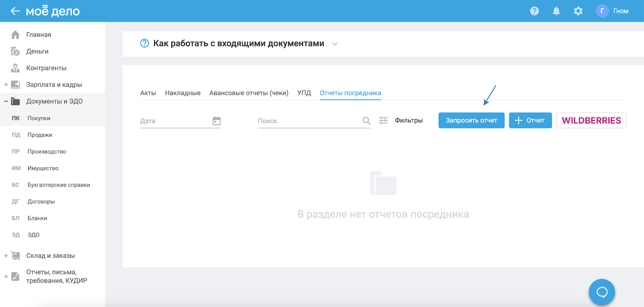This screenshot has width=644, height=307.
Task: Collapse the Документы и ЭДО section
Action: [6, 101]
